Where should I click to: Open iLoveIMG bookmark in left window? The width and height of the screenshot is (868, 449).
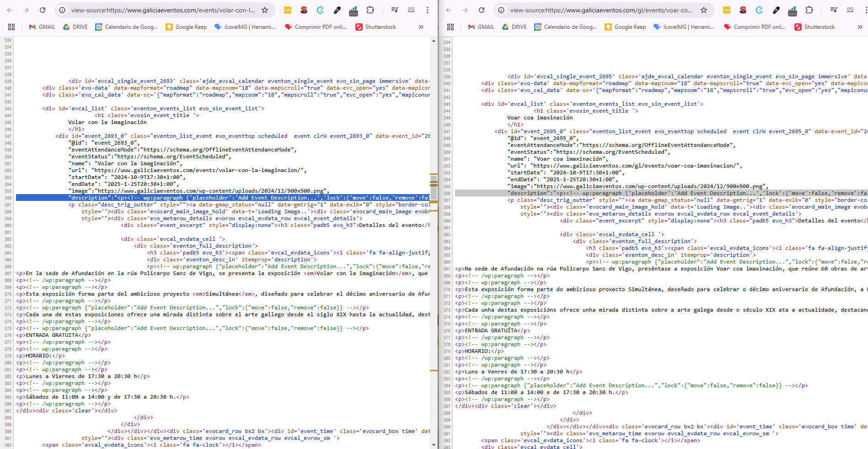245,27
